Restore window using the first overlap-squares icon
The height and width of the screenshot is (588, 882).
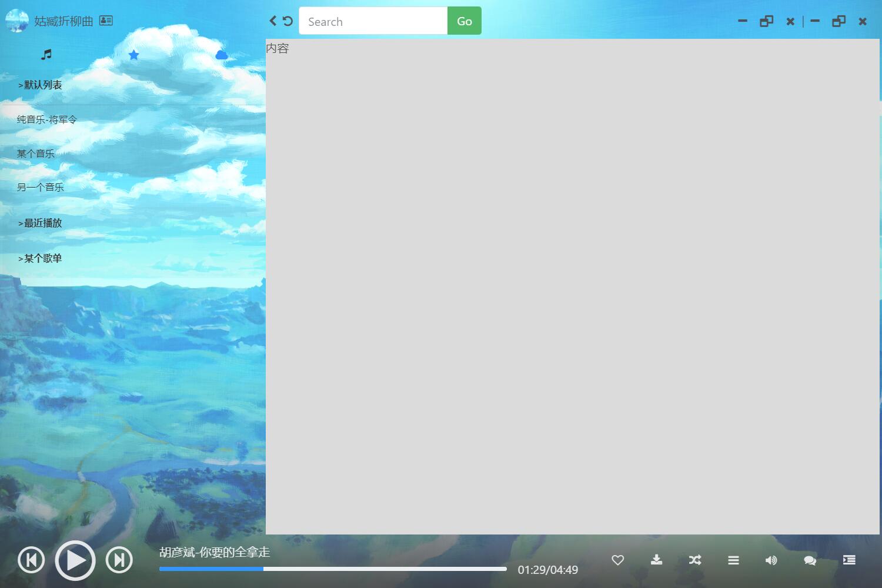[x=766, y=21]
